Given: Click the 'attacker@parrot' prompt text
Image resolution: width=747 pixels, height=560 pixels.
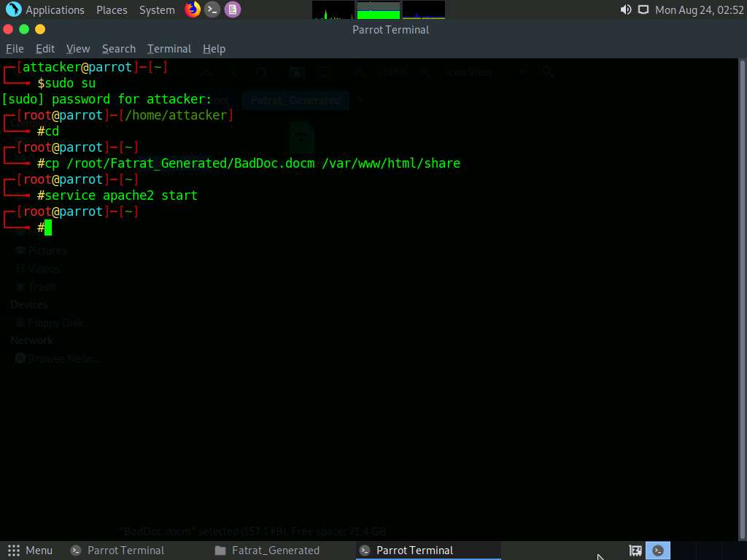Looking at the screenshot, I should (77, 67).
